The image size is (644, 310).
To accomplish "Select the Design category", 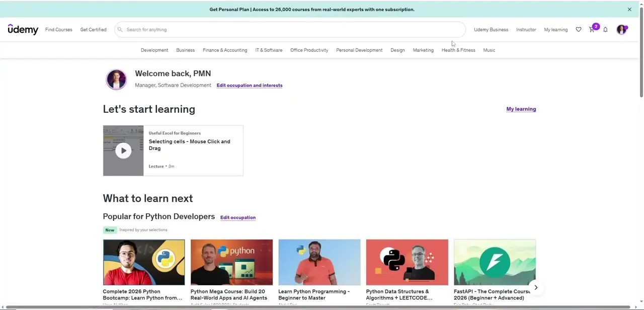I will (x=397, y=50).
